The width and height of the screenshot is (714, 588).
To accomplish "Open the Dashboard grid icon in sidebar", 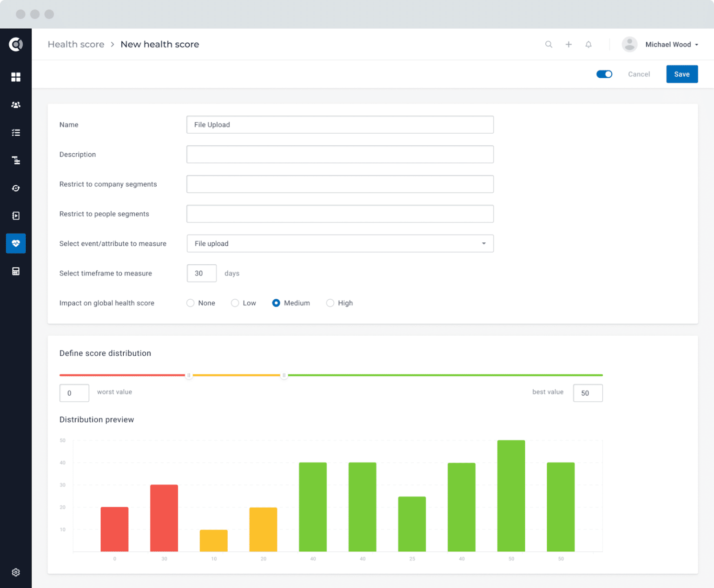I will point(16,77).
